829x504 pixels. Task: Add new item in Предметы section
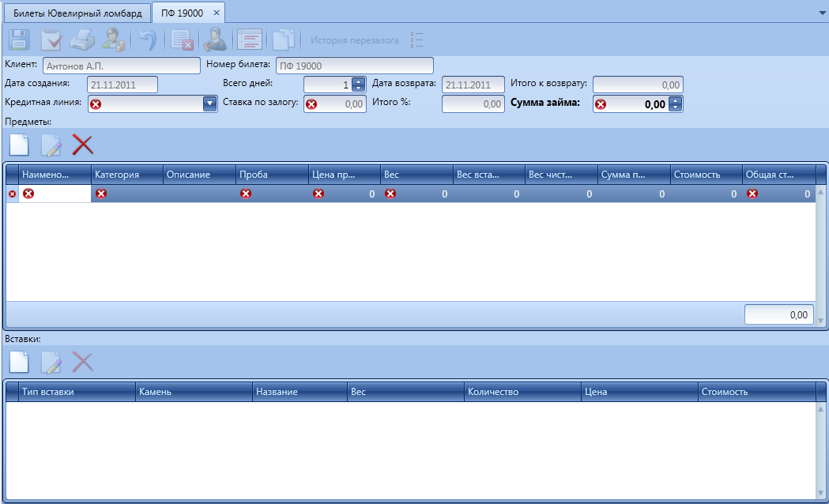(19, 144)
